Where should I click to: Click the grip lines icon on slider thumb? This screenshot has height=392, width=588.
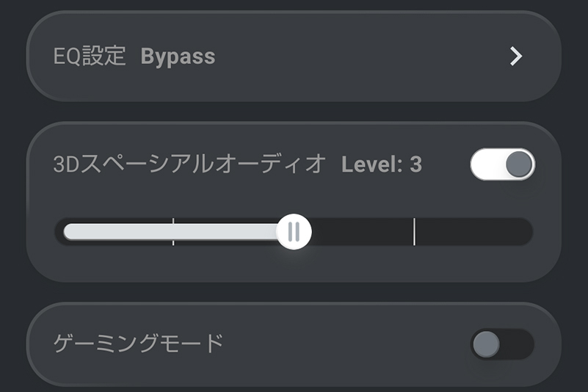(x=294, y=232)
